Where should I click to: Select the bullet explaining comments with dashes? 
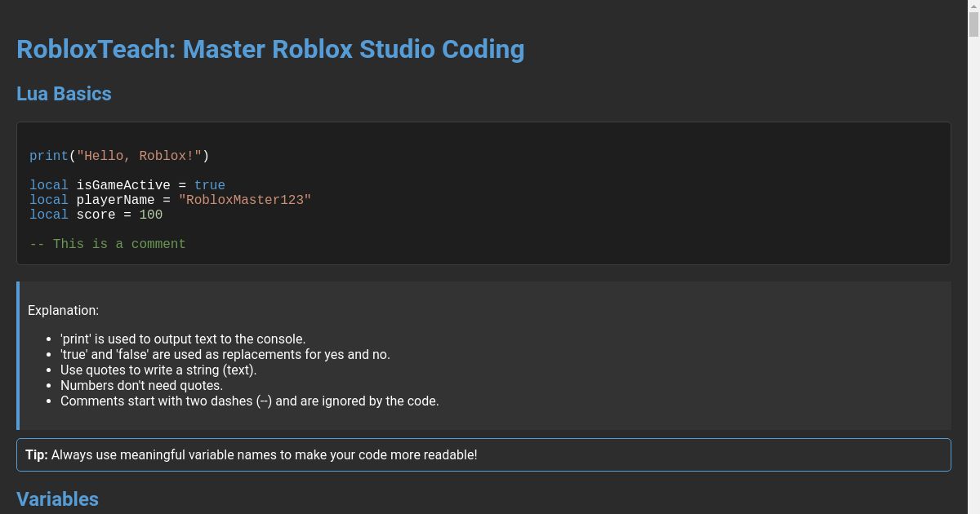pyautogui.click(x=249, y=401)
